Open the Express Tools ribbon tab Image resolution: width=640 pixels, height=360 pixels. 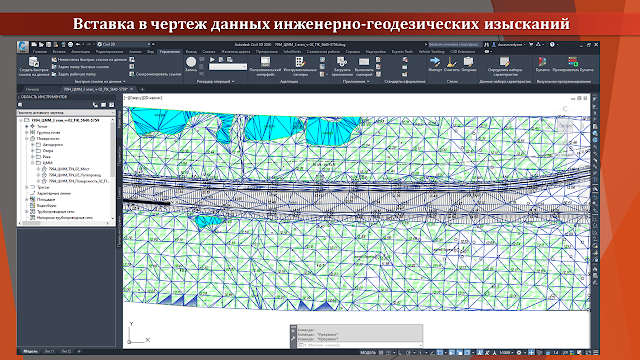pos(402,52)
